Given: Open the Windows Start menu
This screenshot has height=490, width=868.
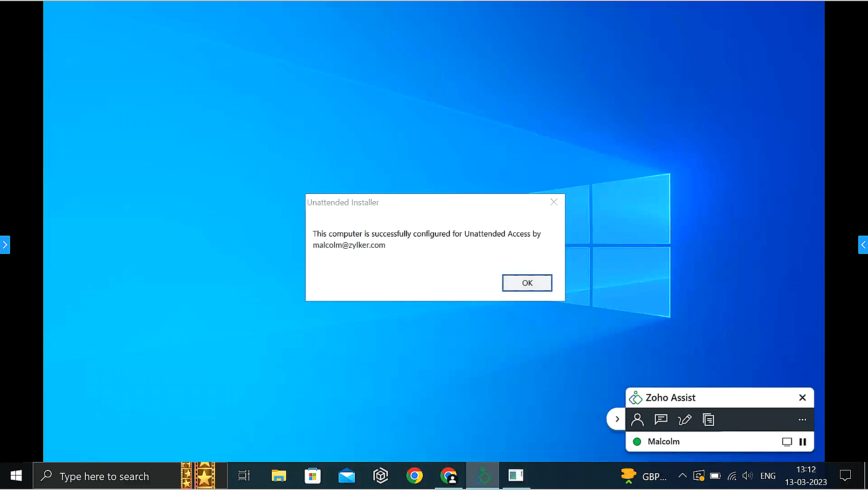Looking at the screenshot, I should coord(16,476).
